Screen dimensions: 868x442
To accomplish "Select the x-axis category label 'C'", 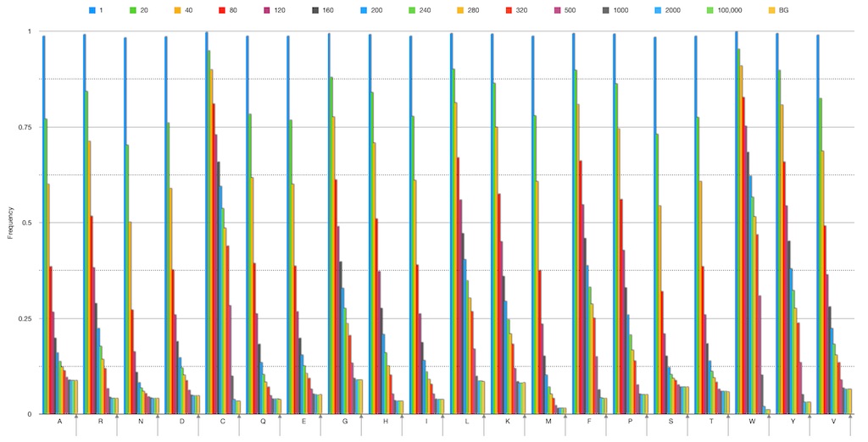I will 223,422.
